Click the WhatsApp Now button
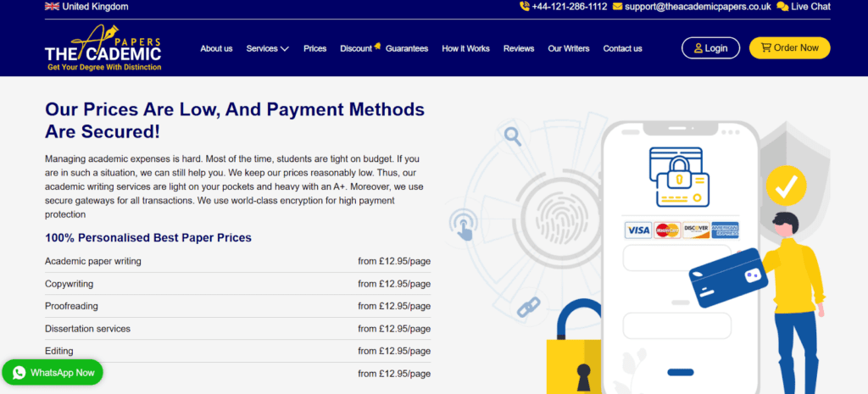868x394 pixels. point(53,373)
